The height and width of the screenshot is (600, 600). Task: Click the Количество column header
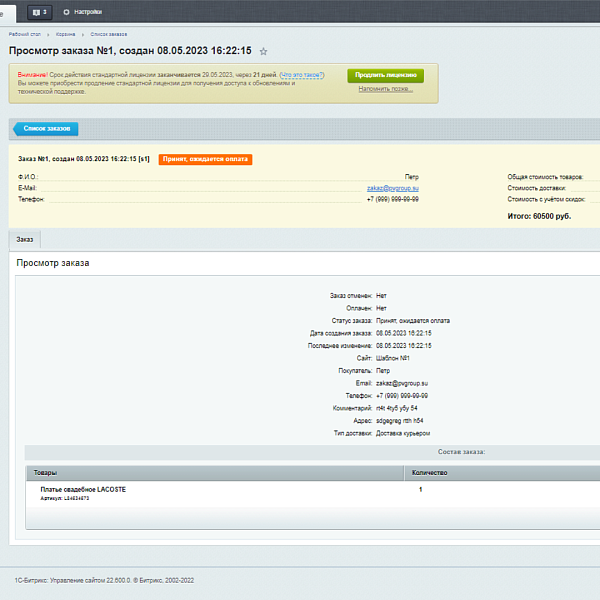click(430, 472)
